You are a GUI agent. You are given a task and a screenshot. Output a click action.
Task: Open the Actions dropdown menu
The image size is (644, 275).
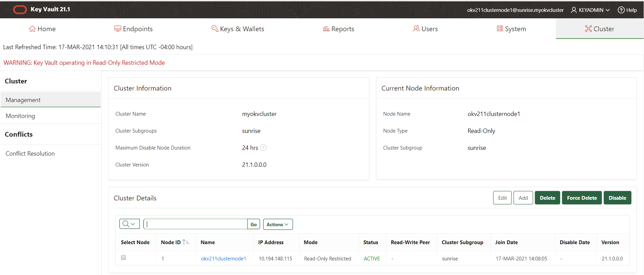point(278,224)
